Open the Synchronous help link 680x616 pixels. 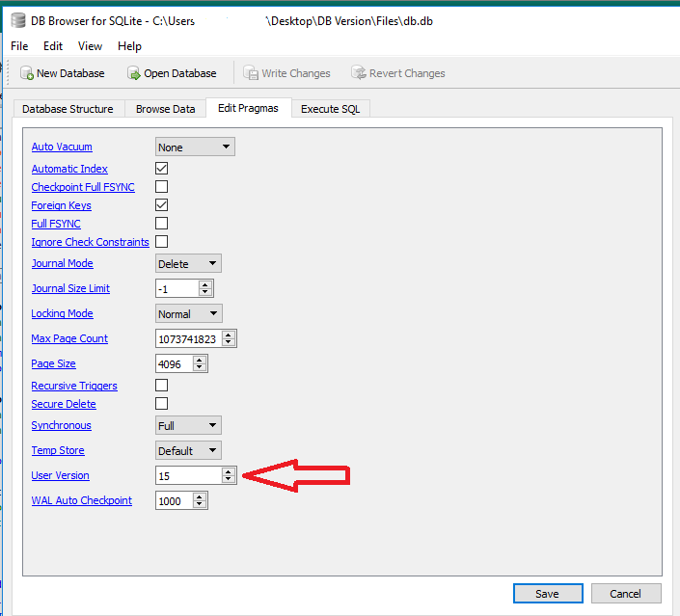(61, 425)
